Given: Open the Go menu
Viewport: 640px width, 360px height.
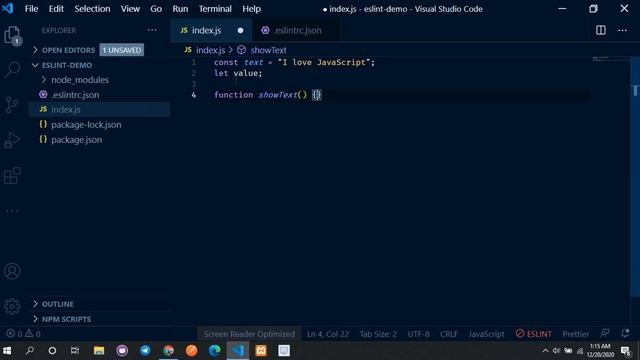Looking at the screenshot, I should 156,9.
